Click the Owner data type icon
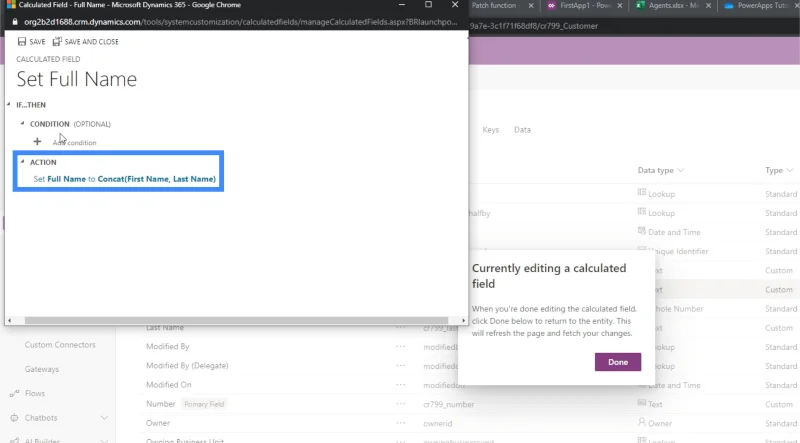Screen dimensions: 800x443 pos(642,422)
